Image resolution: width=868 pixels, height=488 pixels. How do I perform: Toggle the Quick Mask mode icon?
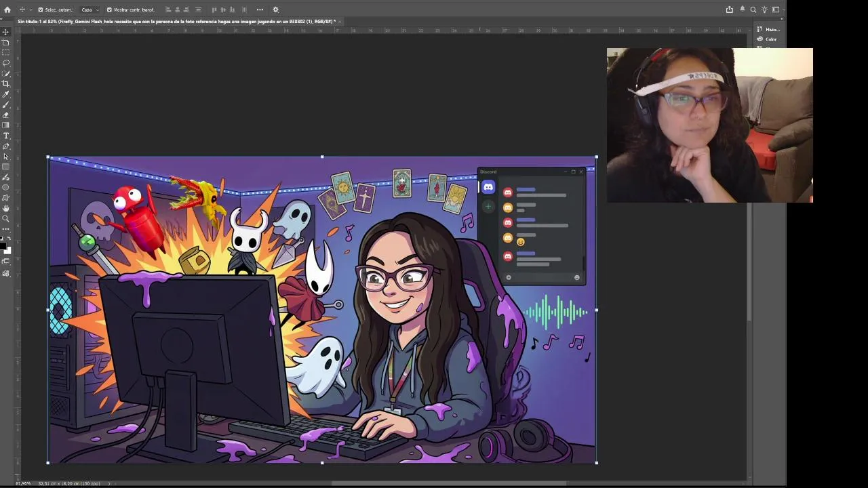6,262
